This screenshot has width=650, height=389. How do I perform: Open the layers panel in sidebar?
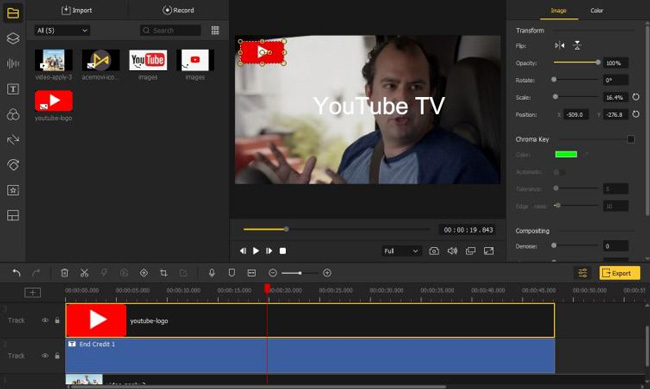(x=13, y=38)
